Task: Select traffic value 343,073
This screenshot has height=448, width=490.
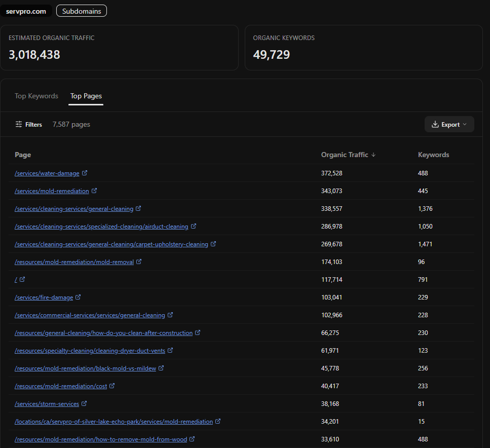Action: point(331,191)
